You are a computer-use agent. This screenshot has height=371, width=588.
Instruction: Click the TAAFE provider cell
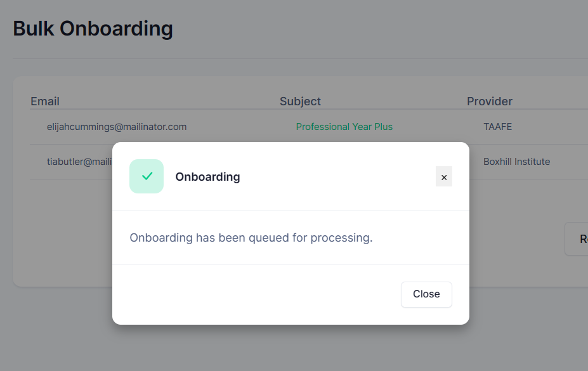(x=498, y=127)
